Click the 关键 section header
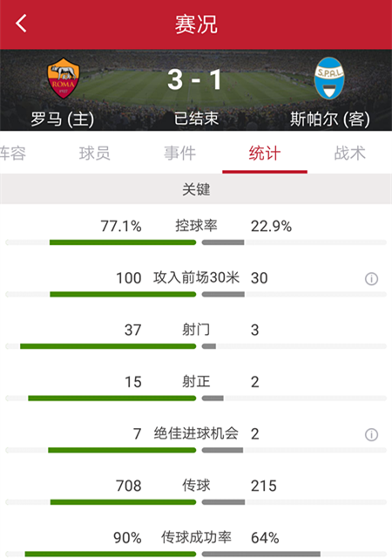This screenshot has width=392, height=558. [x=196, y=189]
